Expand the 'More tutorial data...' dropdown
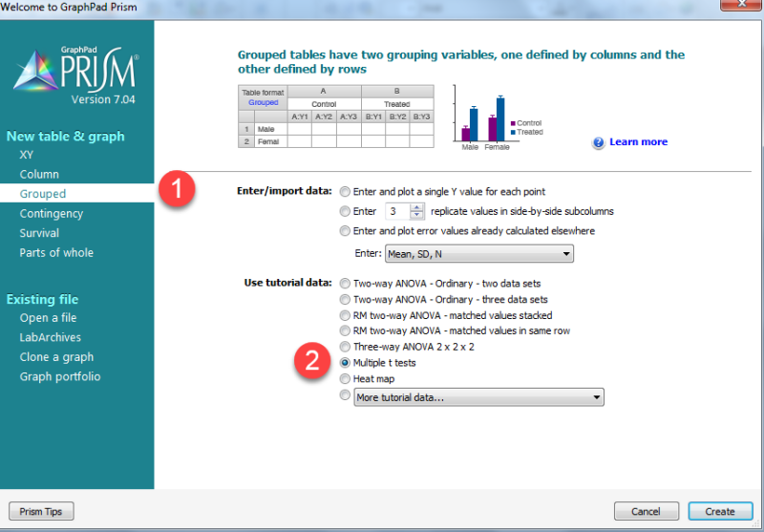The image size is (764, 532). [479, 397]
